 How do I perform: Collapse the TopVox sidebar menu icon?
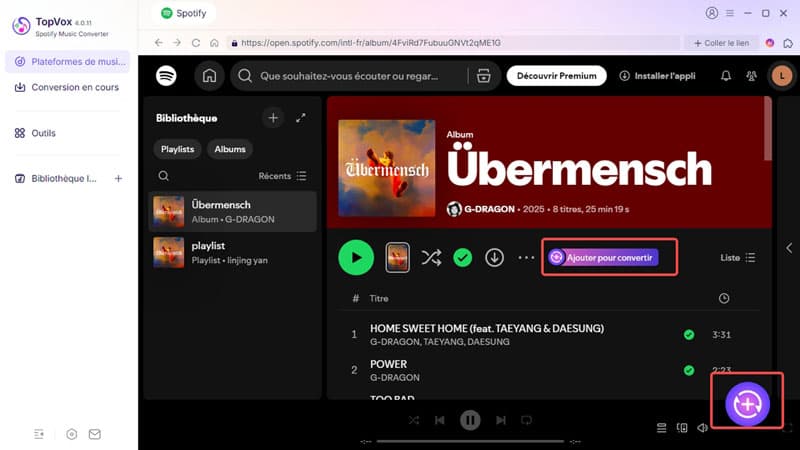39,434
